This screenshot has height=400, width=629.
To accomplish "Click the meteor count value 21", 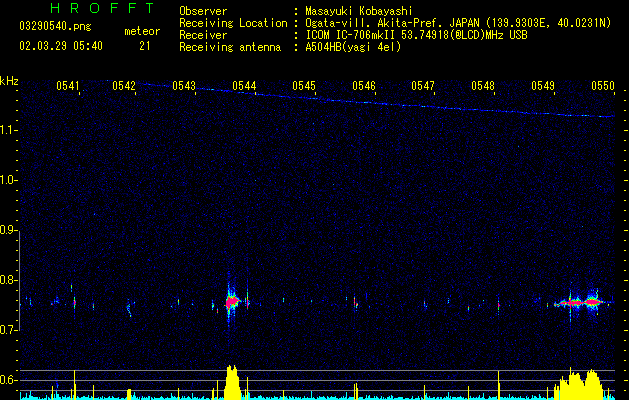I will coord(145,46).
